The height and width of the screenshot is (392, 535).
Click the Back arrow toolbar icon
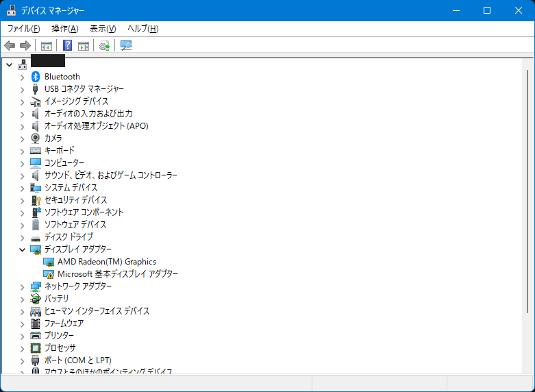(10, 45)
